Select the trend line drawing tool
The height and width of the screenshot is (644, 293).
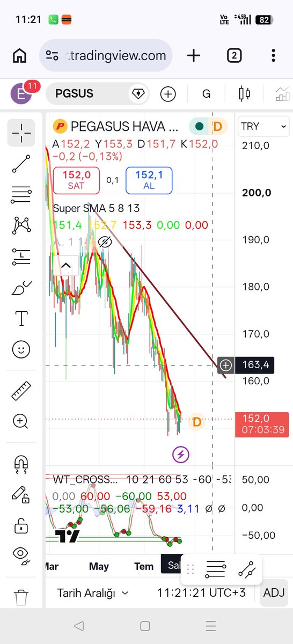point(21,164)
